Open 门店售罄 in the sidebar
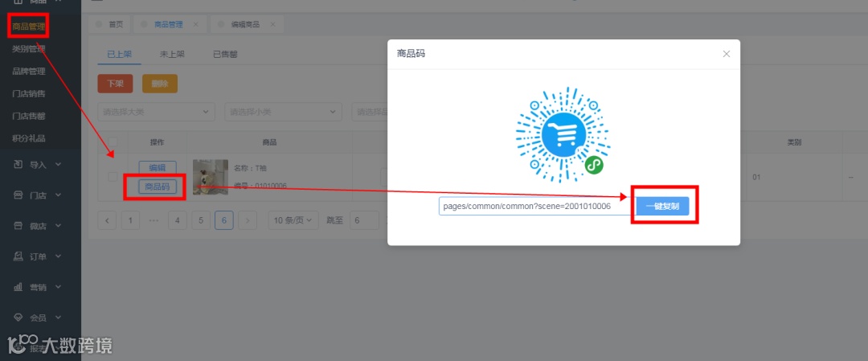The width and height of the screenshot is (868, 361). 28,116
